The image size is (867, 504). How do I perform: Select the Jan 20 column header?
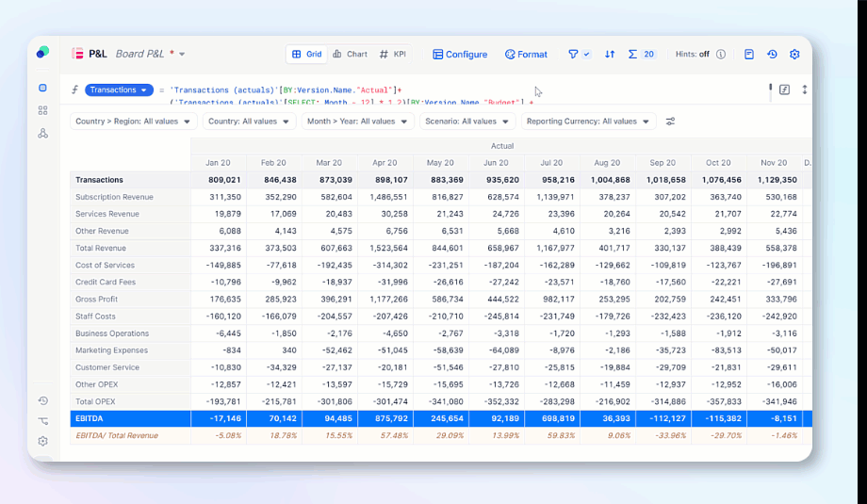tap(218, 162)
